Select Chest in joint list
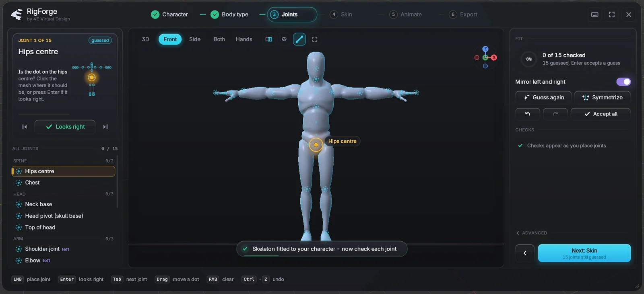Viewport: 644px width, 294px height. pyautogui.click(x=64, y=183)
